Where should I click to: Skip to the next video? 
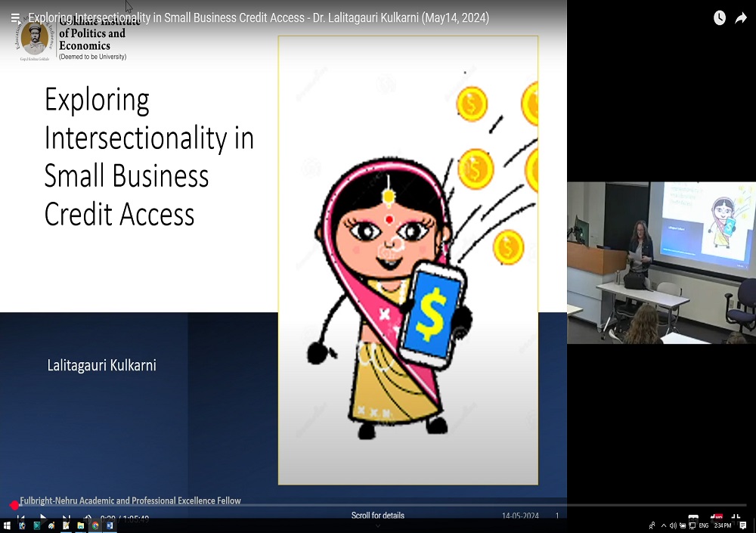pyautogui.click(x=66, y=519)
